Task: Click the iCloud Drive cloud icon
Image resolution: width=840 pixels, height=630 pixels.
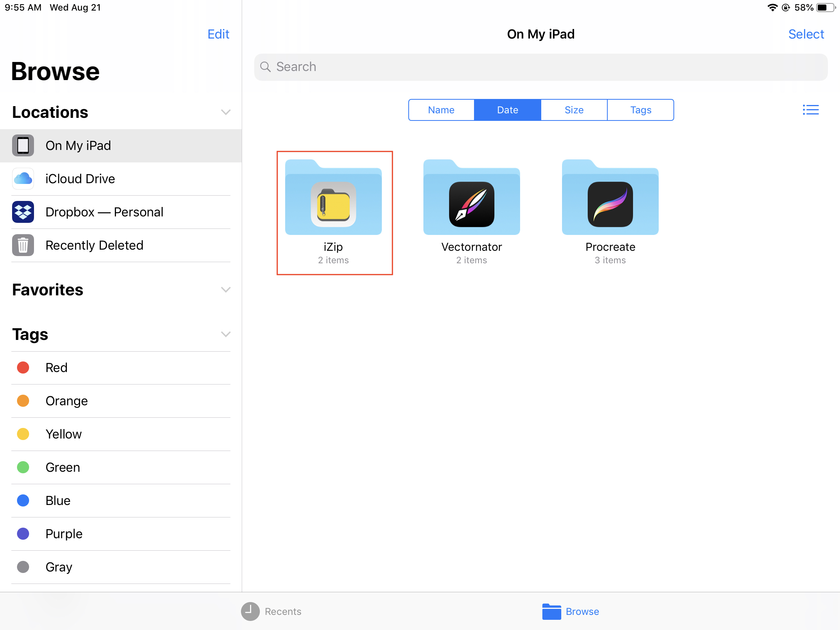Action: coord(23,179)
